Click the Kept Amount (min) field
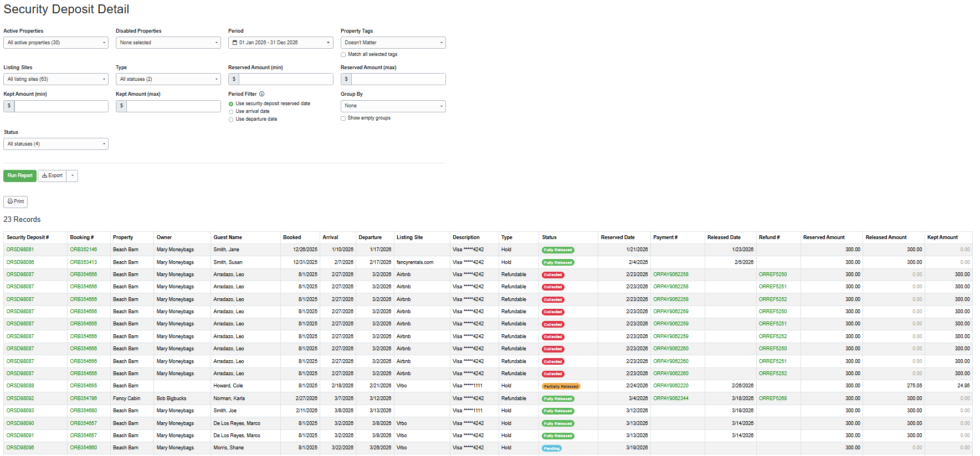This screenshot has height=456, width=980. tap(61, 106)
